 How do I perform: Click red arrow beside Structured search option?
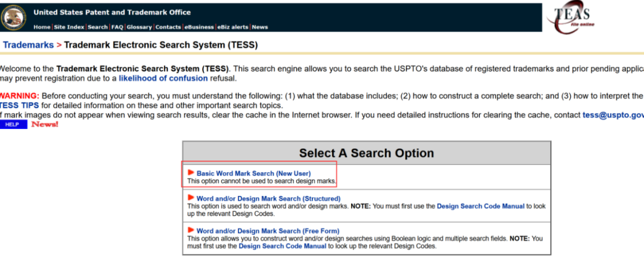point(191,197)
